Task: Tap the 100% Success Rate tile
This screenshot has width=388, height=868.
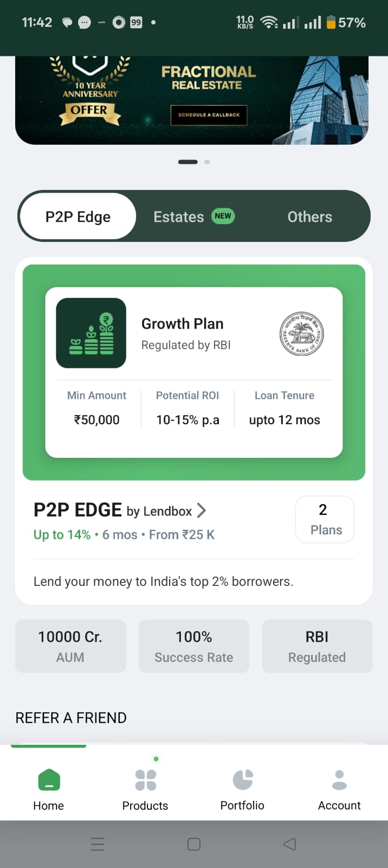Action: (194, 646)
